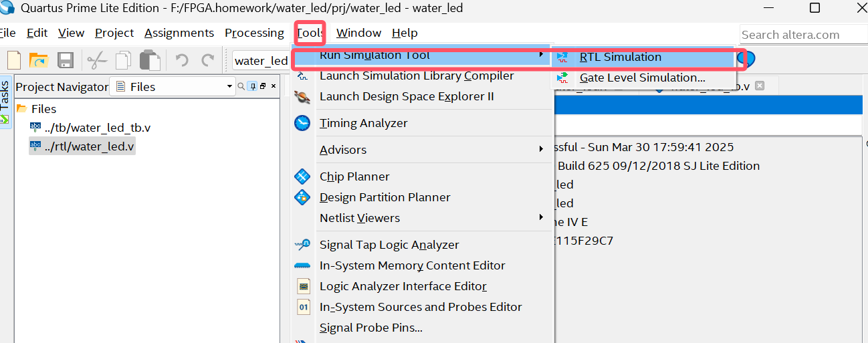Click the Copy toolbar icon
The width and height of the screenshot is (868, 343).
click(x=124, y=60)
